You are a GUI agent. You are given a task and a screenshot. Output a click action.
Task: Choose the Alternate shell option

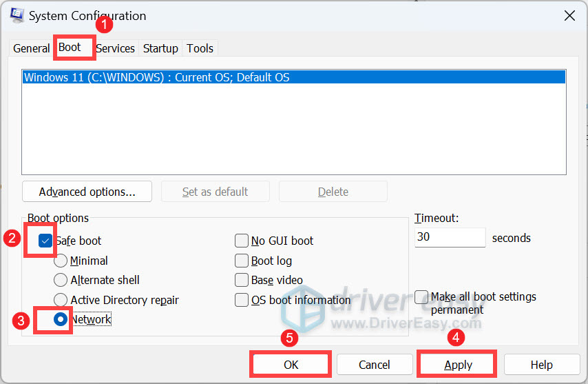point(61,280)
